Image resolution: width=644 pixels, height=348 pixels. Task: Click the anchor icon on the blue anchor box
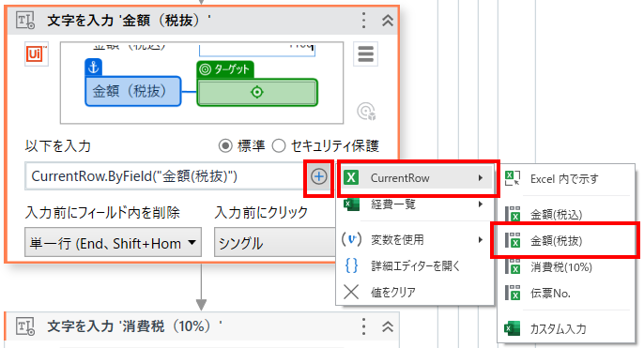(x=94, y=68)
